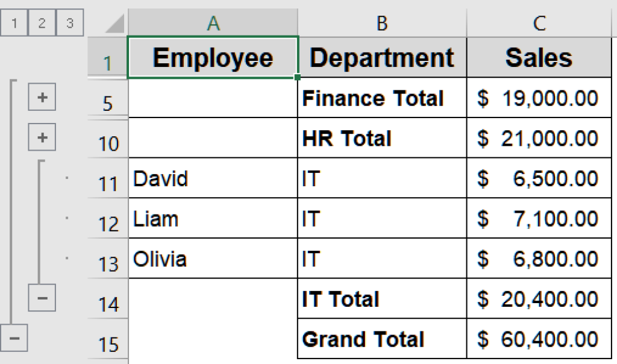Expand the collapsed HR group
The height and width of the screenshot is (364, 617).
[x=42, y=137]
